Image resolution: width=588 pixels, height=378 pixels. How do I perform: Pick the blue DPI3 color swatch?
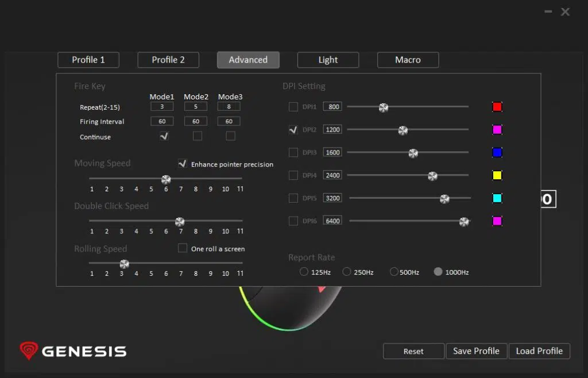(497, 152)
